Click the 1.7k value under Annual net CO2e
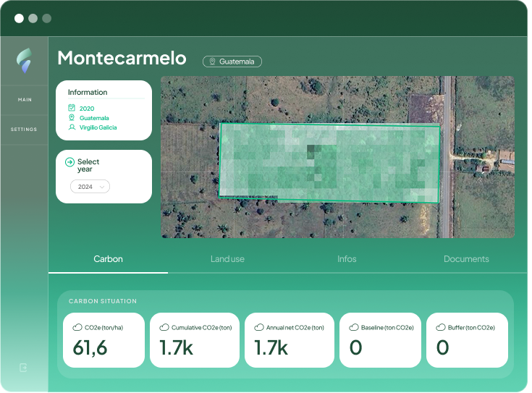 (x=271, y=348)
